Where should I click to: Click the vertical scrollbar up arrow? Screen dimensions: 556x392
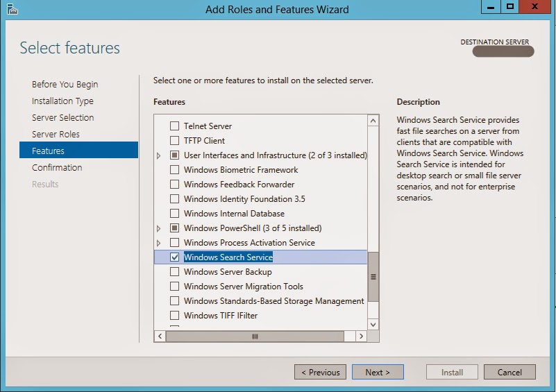pos(373,121)
